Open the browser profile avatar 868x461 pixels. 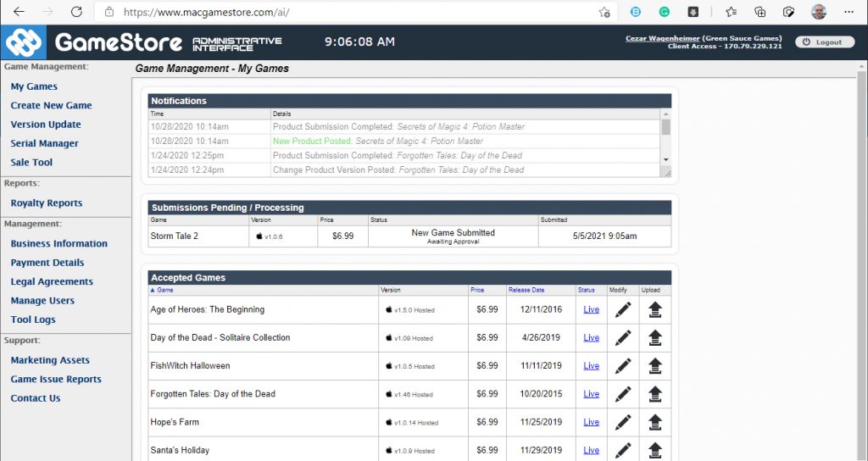(x=818, y=12)
